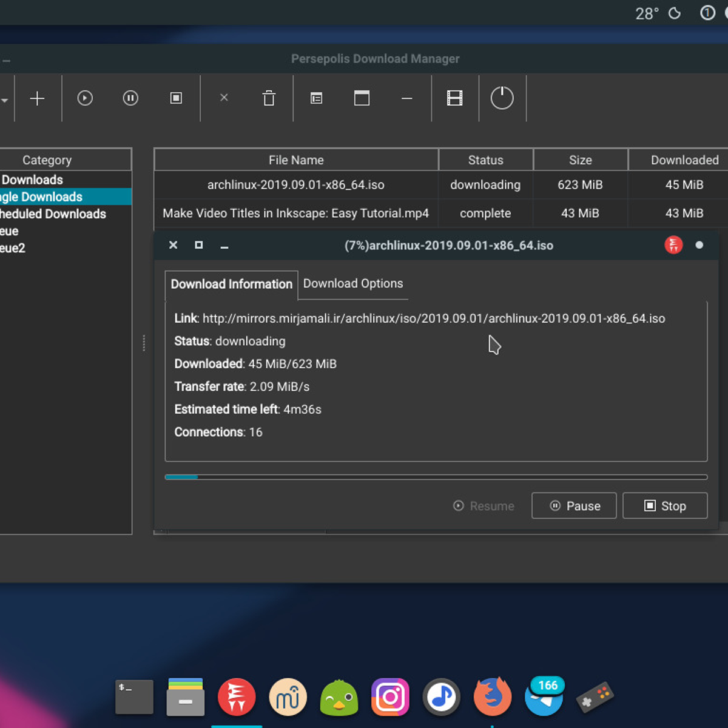728x728 pixels.
Task: Click the play icon in the toolbar
Action: click(x=85, y=98)
